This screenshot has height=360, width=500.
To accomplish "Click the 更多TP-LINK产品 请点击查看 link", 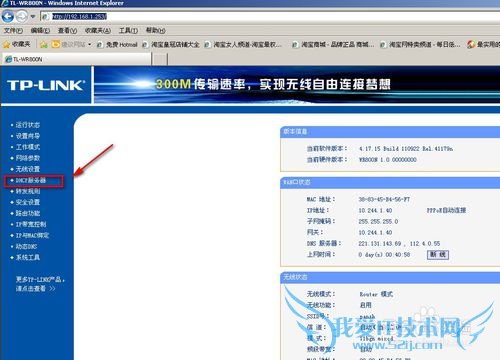I will click(40, 284).
